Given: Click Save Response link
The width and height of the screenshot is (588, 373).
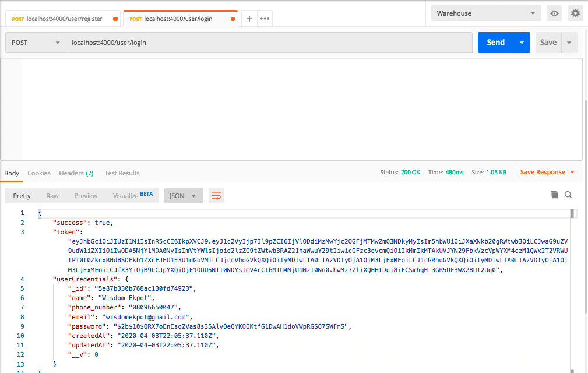Looking at the screenshot, I should click(x=543, y=173).
